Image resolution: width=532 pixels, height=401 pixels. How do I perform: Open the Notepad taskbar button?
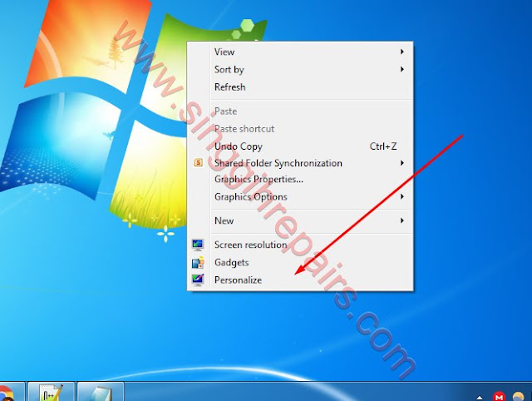(101, 392)
